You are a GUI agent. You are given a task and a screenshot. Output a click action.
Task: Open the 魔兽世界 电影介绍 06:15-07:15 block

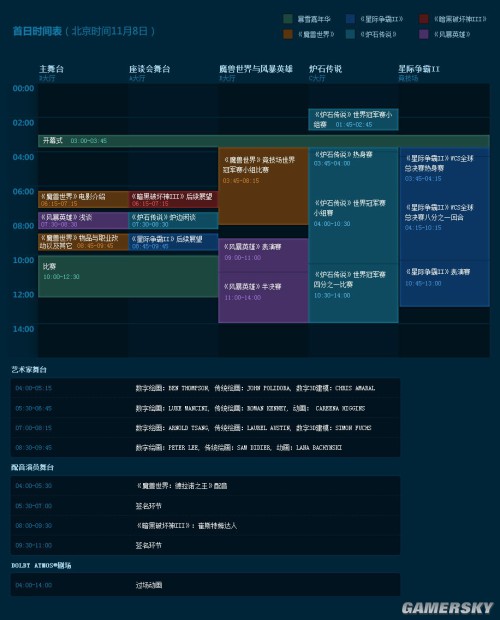[83, 199]
